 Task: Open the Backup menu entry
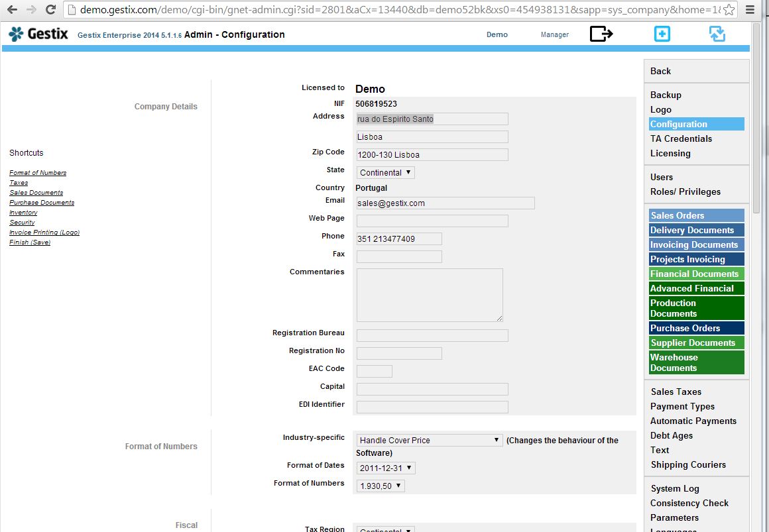click(666, 95)
